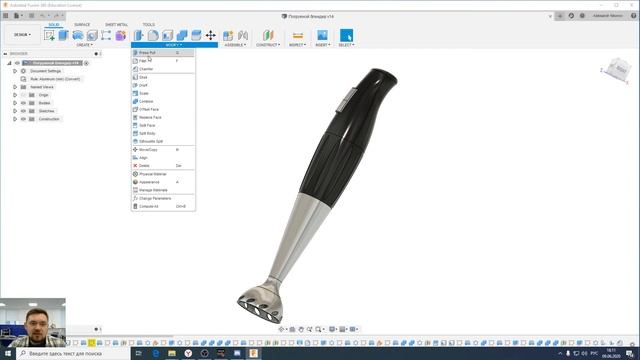The image size is (640, 360).
Task: Choose Combine from Modify menu
Action: point(163,101)
